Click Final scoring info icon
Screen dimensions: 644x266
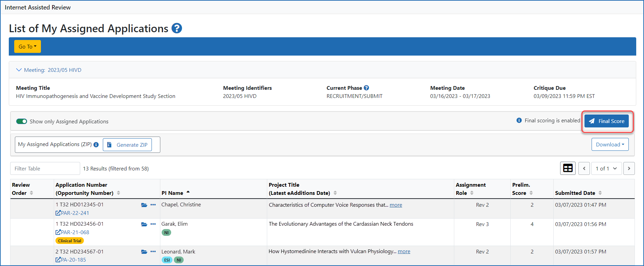click(x=519, y=120)
